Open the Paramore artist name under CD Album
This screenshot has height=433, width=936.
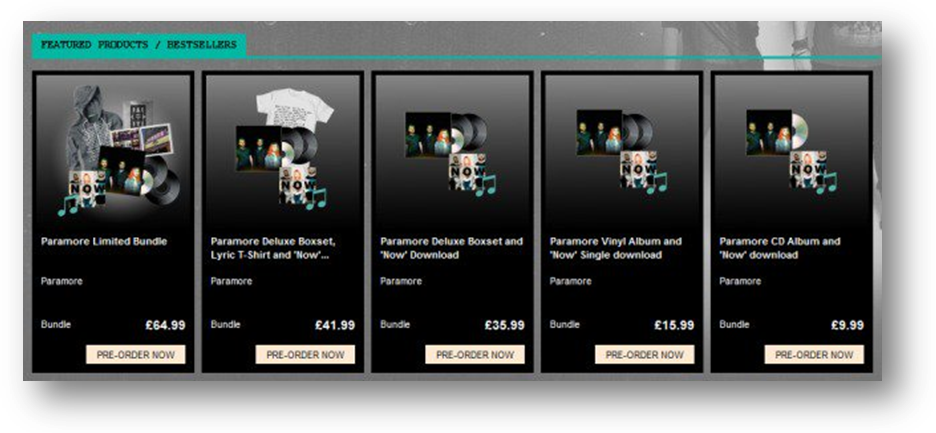point(740,281)
